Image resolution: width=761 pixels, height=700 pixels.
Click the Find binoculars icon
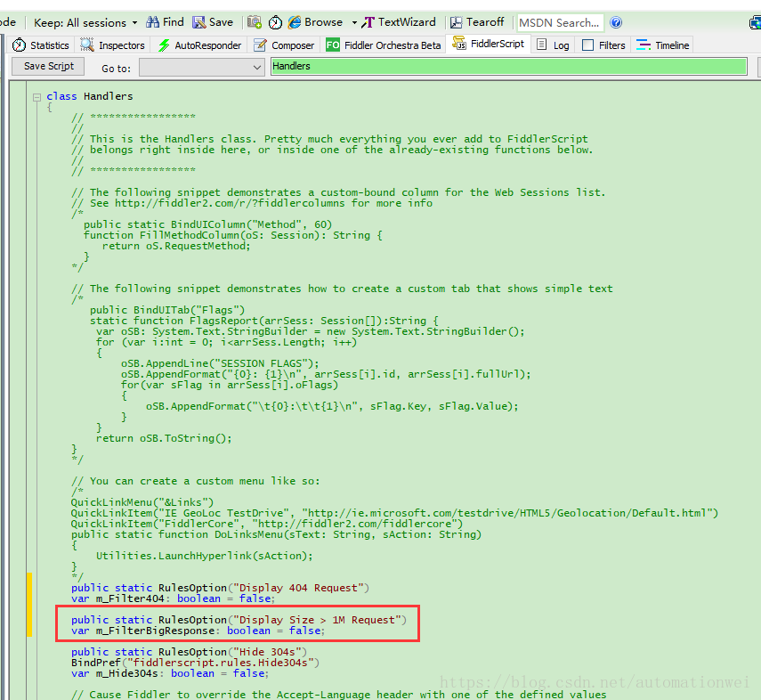pos(152,22)
